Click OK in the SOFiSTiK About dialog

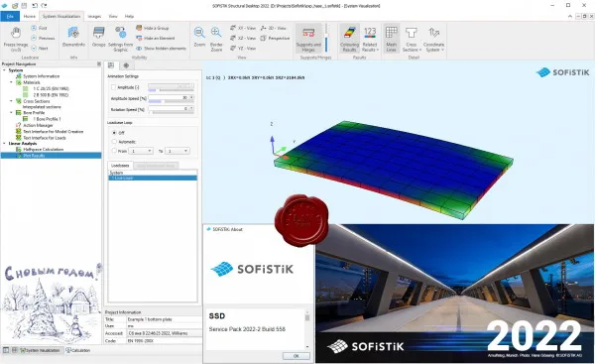tap(296, 356)
